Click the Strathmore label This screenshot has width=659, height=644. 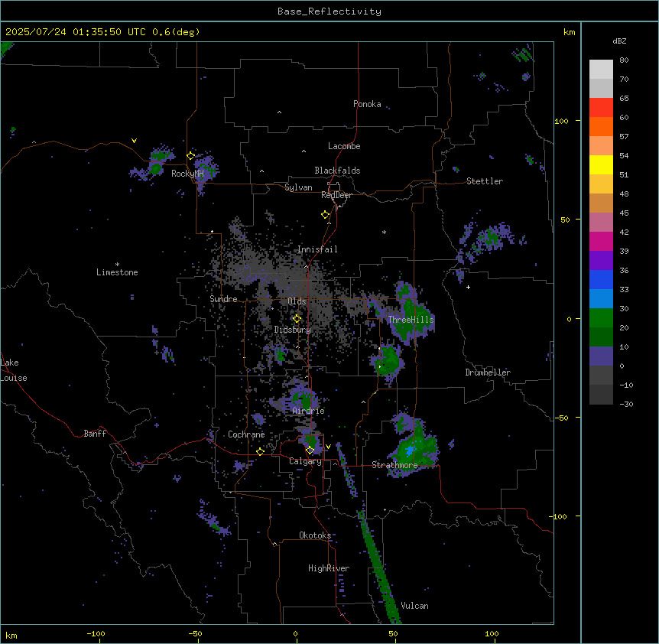[x=394, y=465]
